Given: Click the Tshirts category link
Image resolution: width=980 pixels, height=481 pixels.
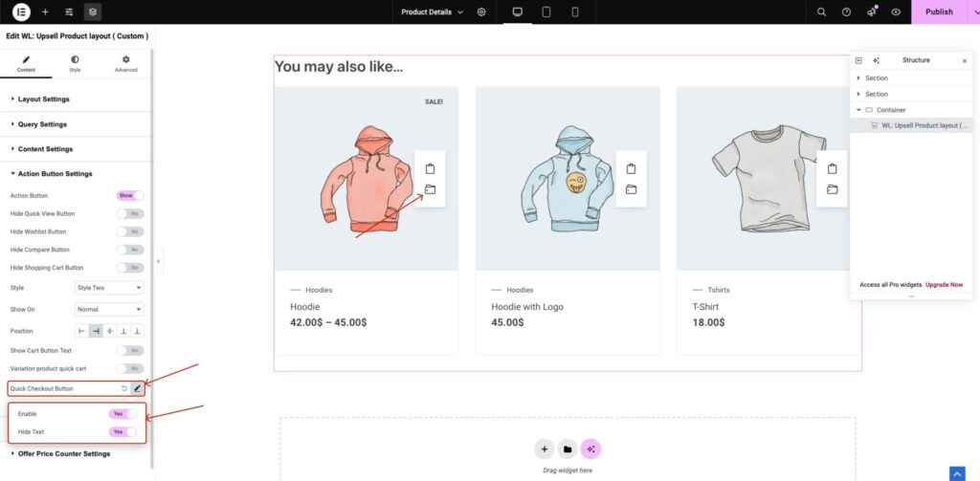Looking at the screenshot, I should tap(719, 290).
